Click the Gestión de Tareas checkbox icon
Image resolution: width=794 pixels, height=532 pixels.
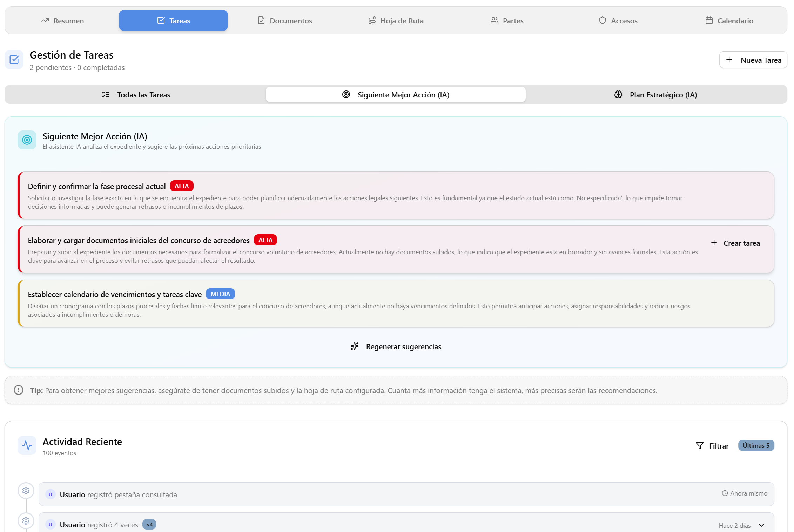13,60
